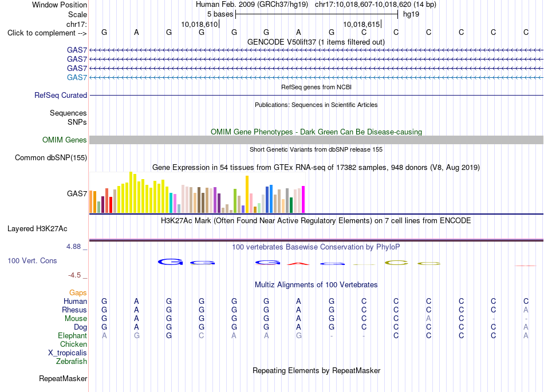
Task: Click the -4.5 lower scale value
Action: [74, 275]
